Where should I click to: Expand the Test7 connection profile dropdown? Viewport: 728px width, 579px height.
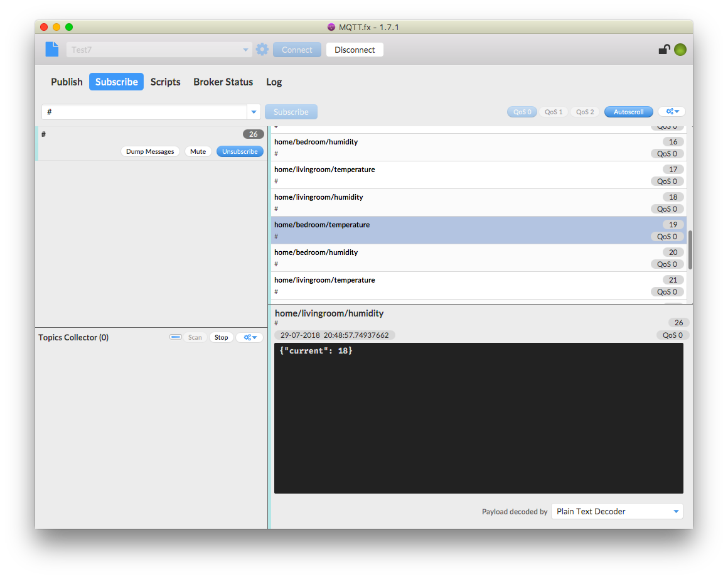[245, 50]
